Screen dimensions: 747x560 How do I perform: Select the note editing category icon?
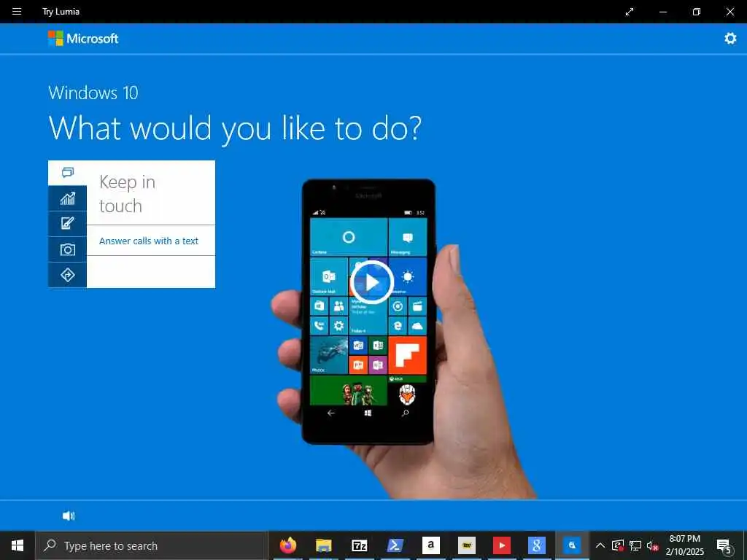click(x=68, y=223)
